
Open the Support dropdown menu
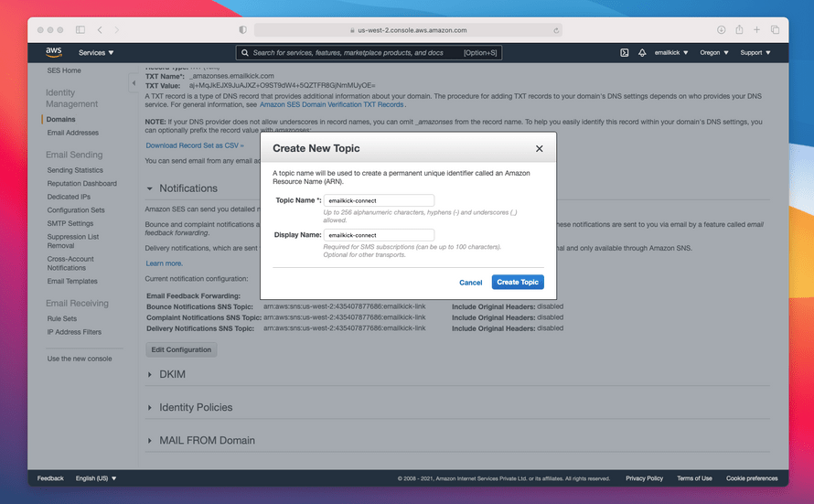pyautogui.click(x=755, y=52)
